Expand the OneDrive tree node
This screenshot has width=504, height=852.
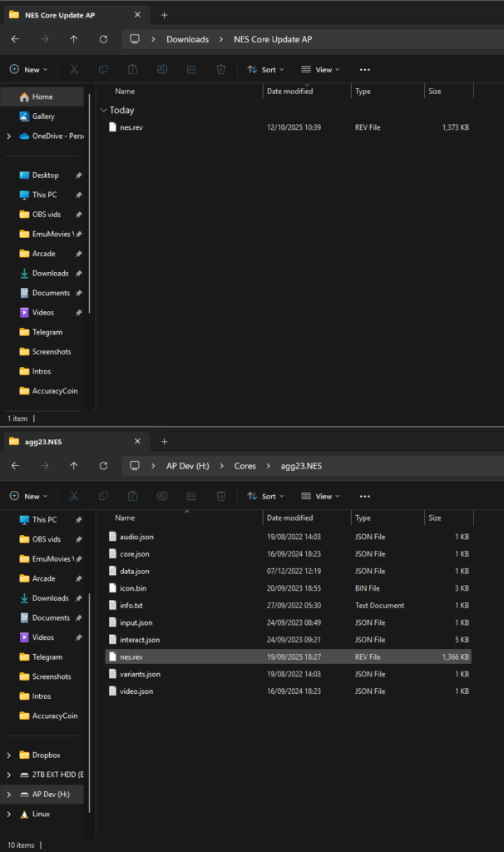pyautogui.click(x=8, y=136)
